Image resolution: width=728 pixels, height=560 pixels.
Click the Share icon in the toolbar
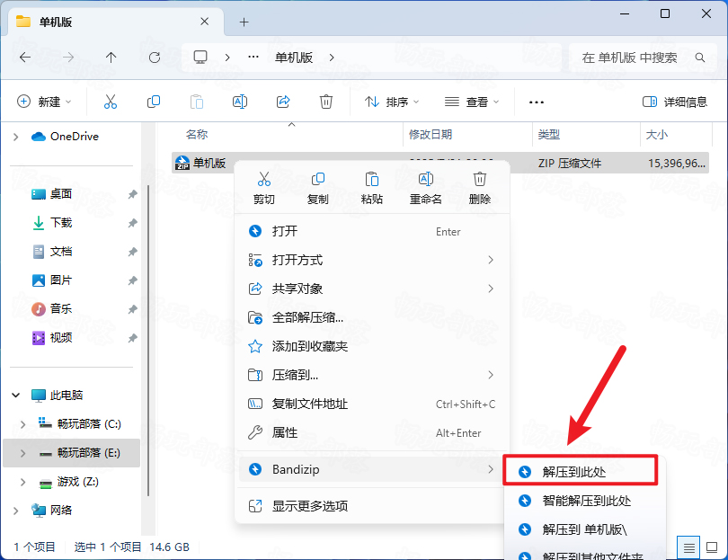(x=283, y=102)
